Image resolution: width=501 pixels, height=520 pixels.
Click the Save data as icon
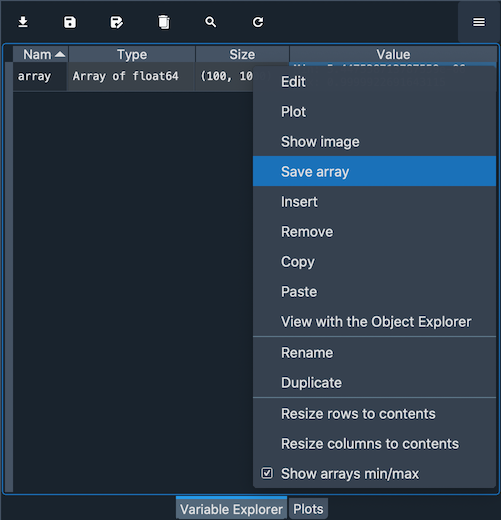[117, 22]
